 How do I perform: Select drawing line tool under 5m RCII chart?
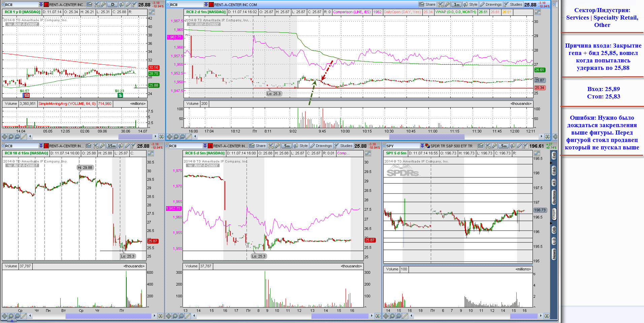tap(188, 316)
